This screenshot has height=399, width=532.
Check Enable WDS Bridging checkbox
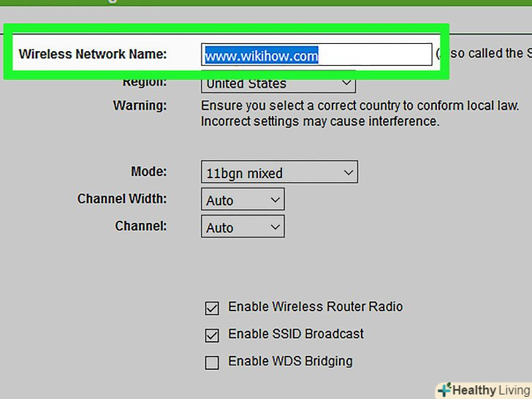(212, 362)
